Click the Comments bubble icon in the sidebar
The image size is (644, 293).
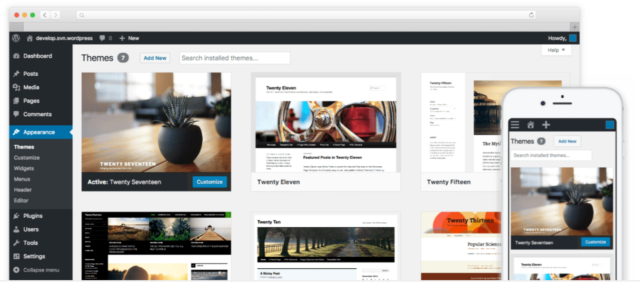point(17,114)
